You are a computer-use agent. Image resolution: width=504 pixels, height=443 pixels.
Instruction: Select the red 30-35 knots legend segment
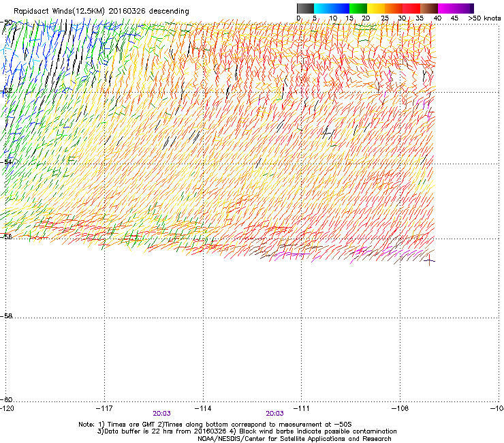(411, 8)
